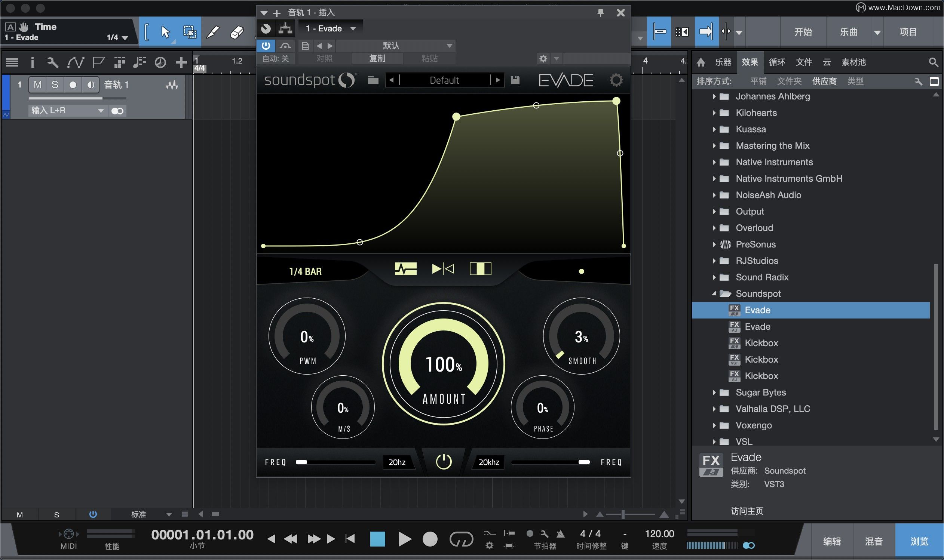Click the Evade preset folder icon
944x560 pixels.
tap(373, 80)
